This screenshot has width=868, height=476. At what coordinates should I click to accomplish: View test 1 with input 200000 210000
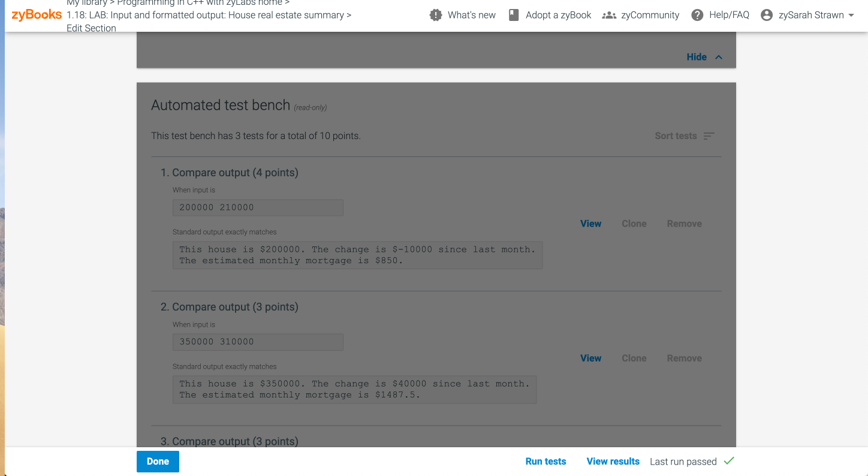coord(590,224)
